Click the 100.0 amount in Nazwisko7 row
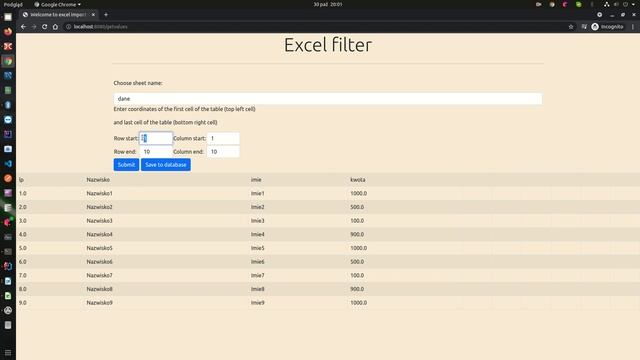640x360 pixels. [357, 276]
